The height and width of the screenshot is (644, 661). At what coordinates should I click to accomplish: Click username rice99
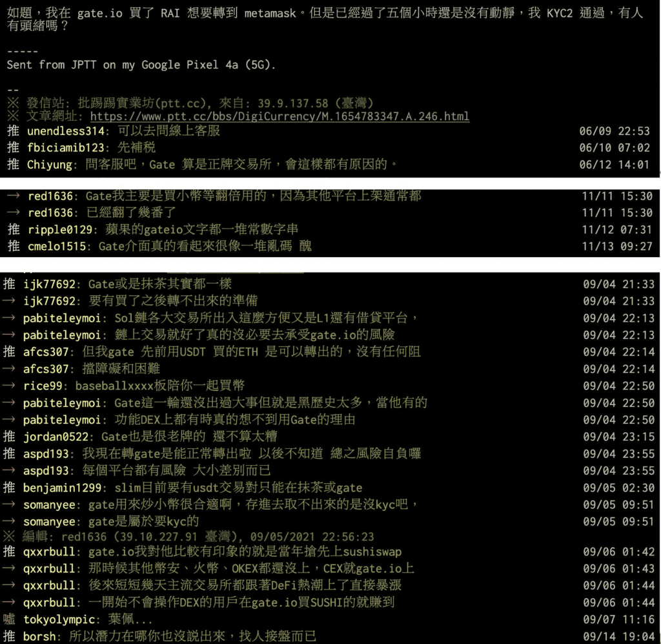[x=43, y=386]
